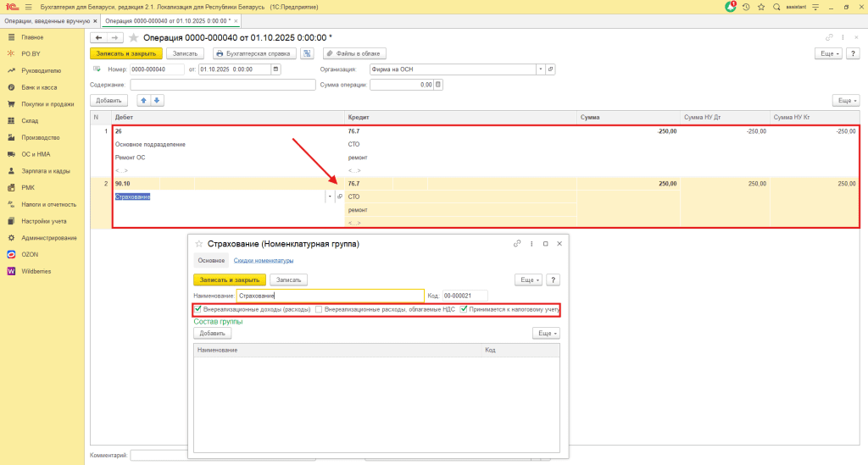The width and height of the screenshot is (868, 465).
Task: Open the history clock icon
Action: pyautogui.click(x=746, y=7)
